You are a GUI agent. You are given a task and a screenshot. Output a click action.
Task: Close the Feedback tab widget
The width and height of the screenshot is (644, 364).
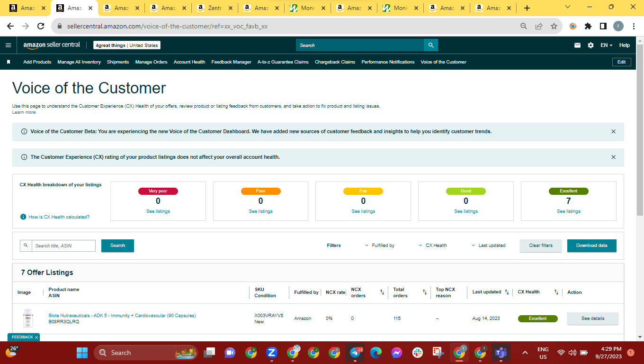36,337
